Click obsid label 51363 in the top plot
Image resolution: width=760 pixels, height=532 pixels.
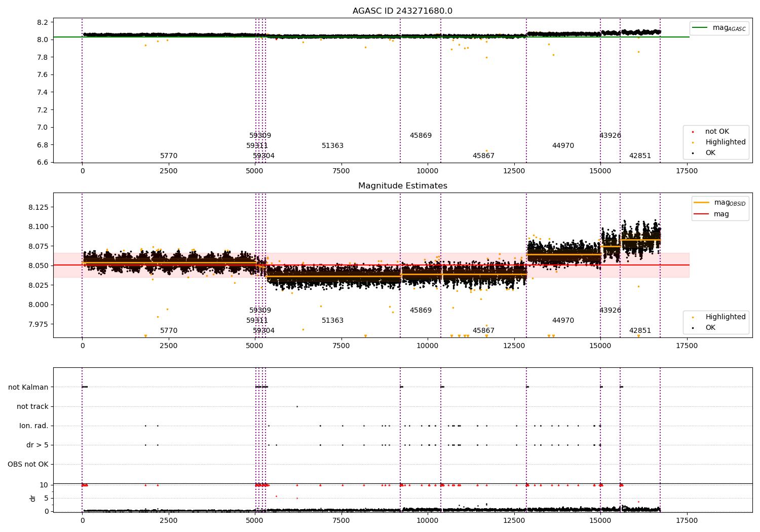(332, 146)
